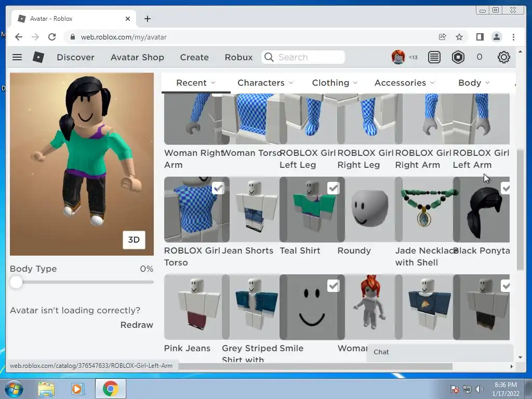
Task: Click the vertical page scrollbar thumb
Action: pos(520,209)
